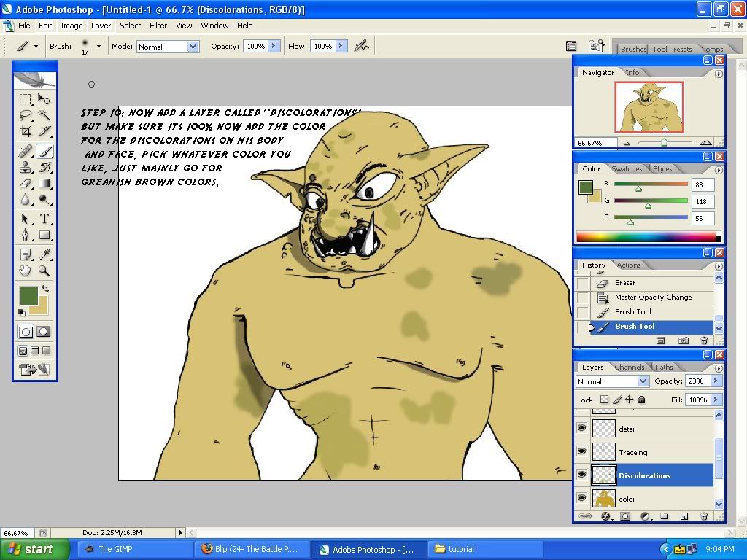Open the Filter menu
Viewport: 747px width, 560px height.
[x=158, y=26]
